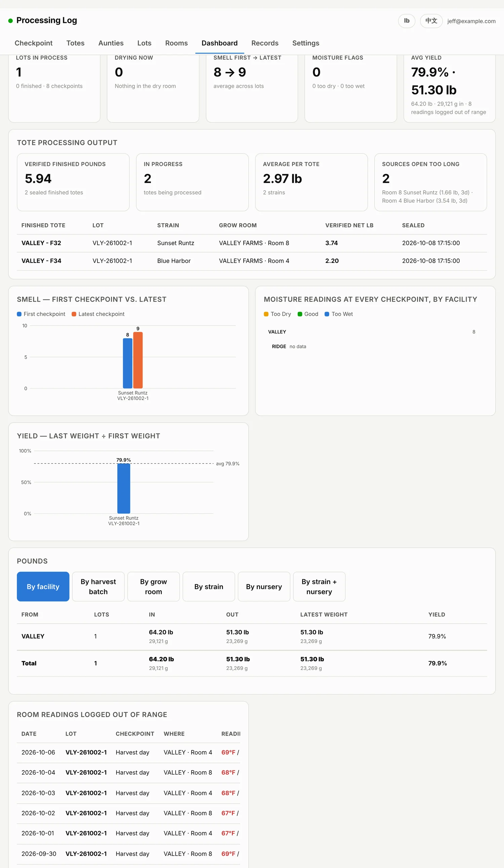Click the Too Wet legend swatch

coord(327,314)
